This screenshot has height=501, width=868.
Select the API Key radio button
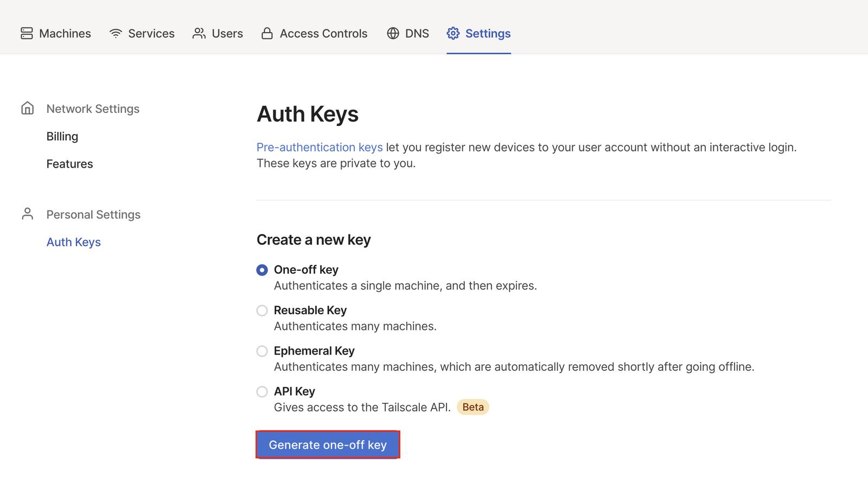click(x=262, y=391)
